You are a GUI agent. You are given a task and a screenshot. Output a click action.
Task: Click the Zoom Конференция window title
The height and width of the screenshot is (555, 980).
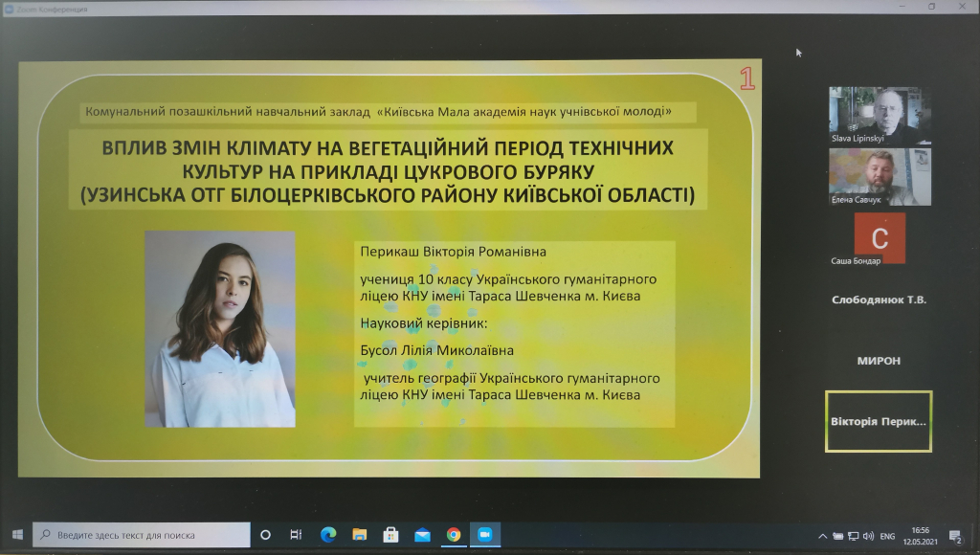[x=52, y=9]
